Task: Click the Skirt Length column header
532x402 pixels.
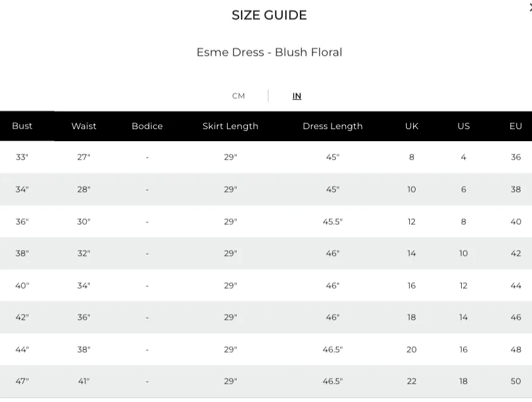Action: click(x=230, y=126)
